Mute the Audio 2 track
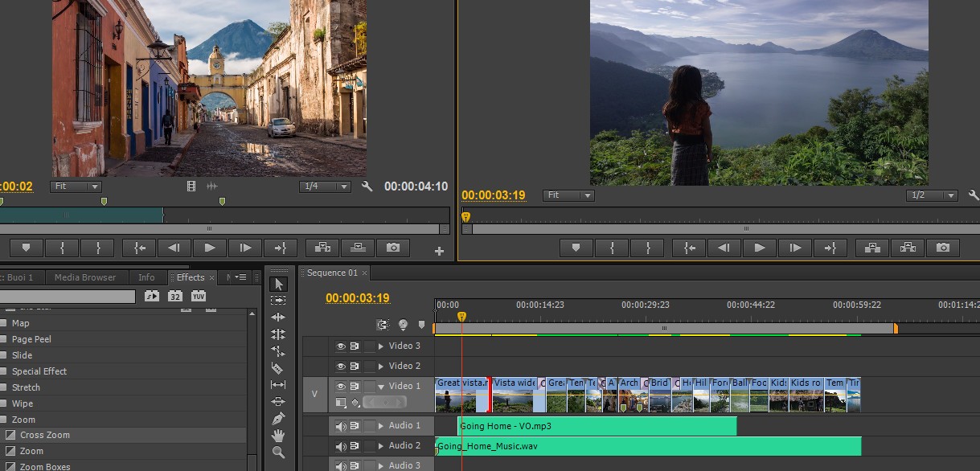Viewport: 980px width, 471px height. 341,446
